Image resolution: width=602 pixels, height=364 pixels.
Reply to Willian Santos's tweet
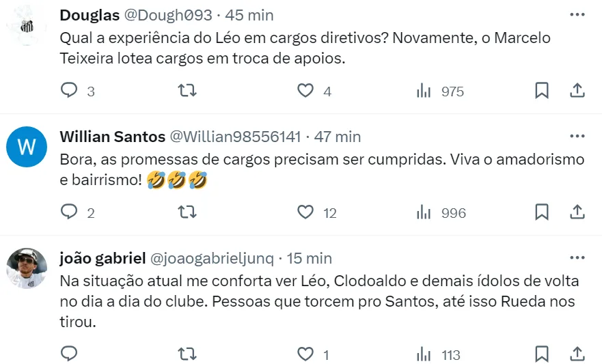click(x=70, y=212)
